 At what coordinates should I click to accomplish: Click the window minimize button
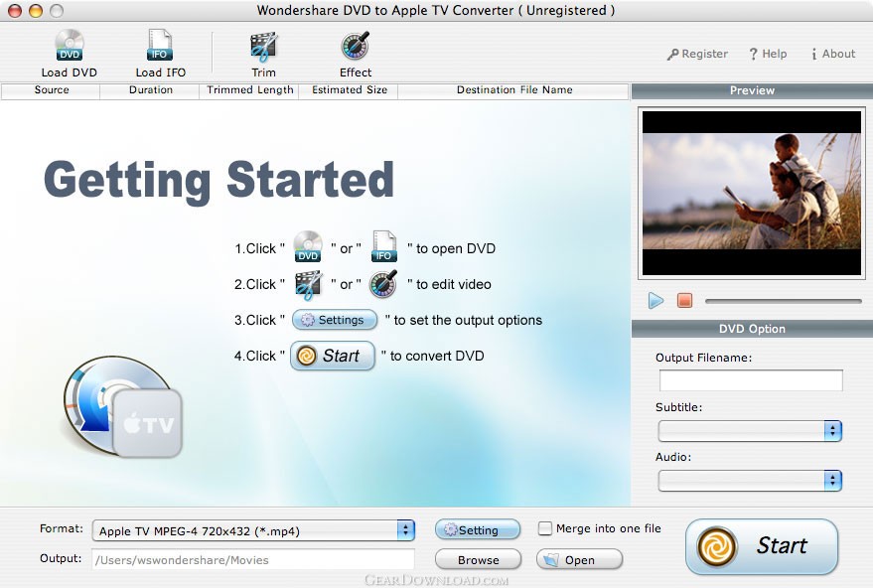point(36,11)
